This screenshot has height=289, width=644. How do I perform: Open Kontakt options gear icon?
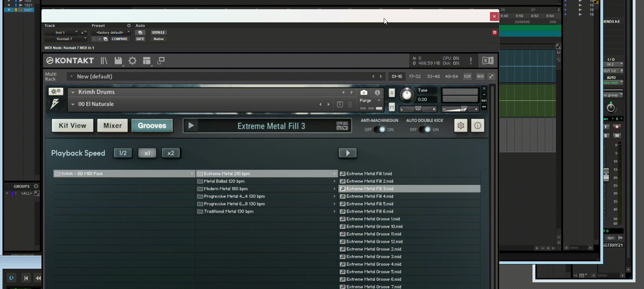pyautogui.click(x=132, y=61)
